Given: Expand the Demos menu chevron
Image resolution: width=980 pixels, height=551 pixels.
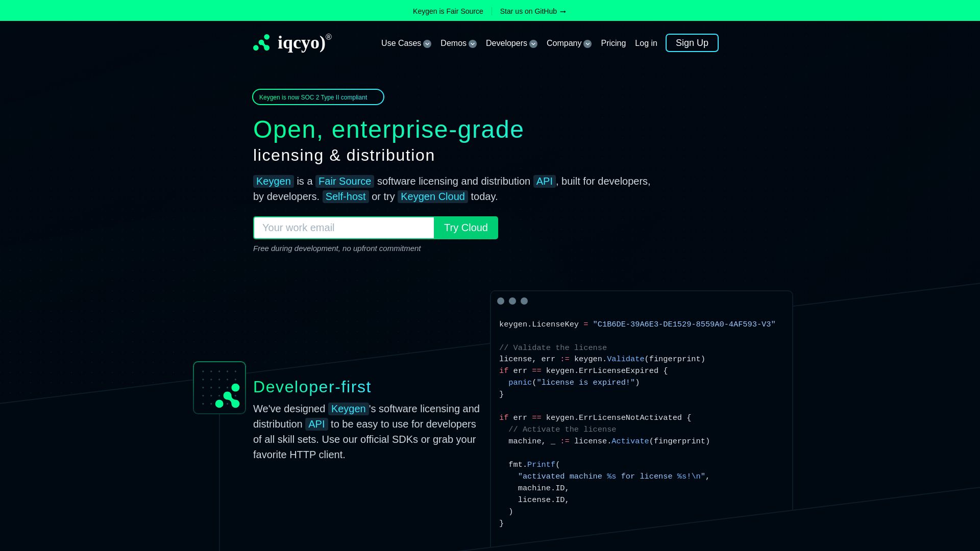Looking at the screenshot, I should [473, 44].
